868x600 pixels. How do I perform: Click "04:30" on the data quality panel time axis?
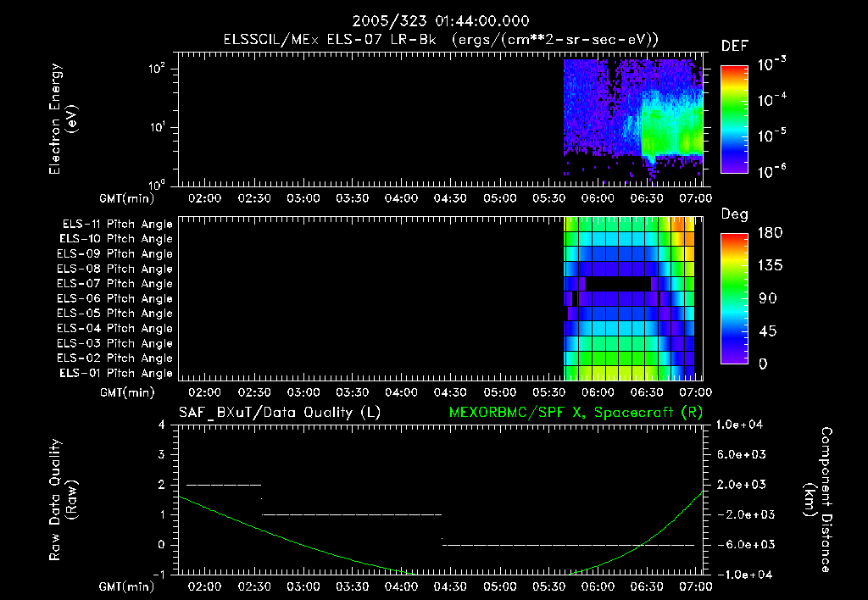450,586
